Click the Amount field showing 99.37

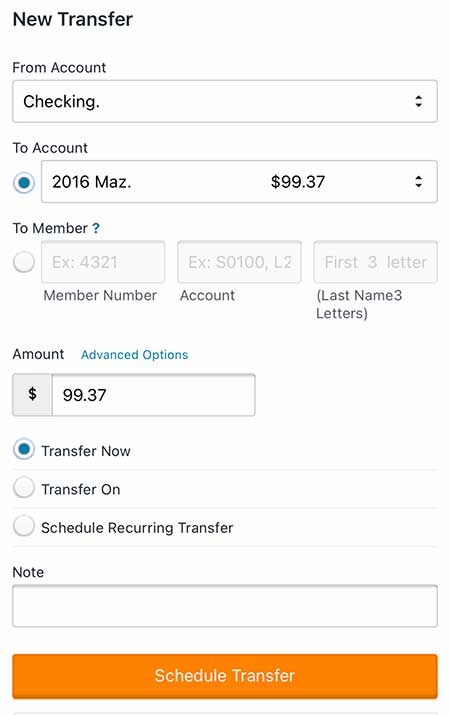(x=154, y=395)
